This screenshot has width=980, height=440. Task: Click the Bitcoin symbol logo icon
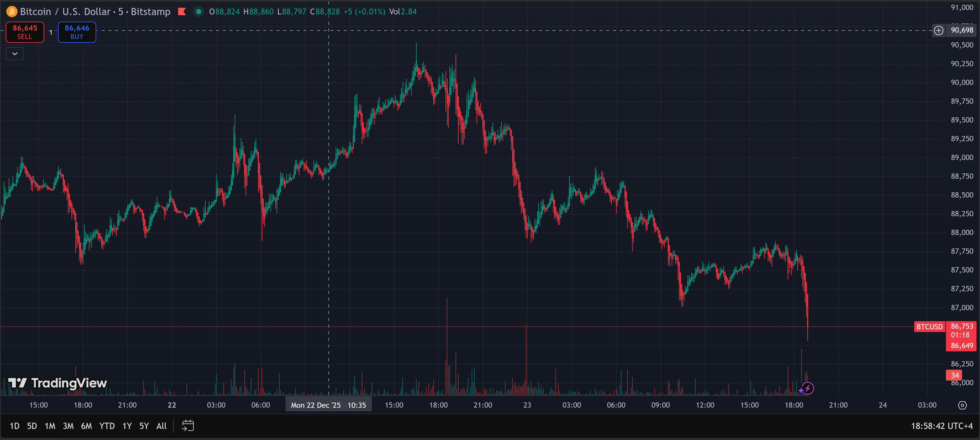[x=12, y=12]
